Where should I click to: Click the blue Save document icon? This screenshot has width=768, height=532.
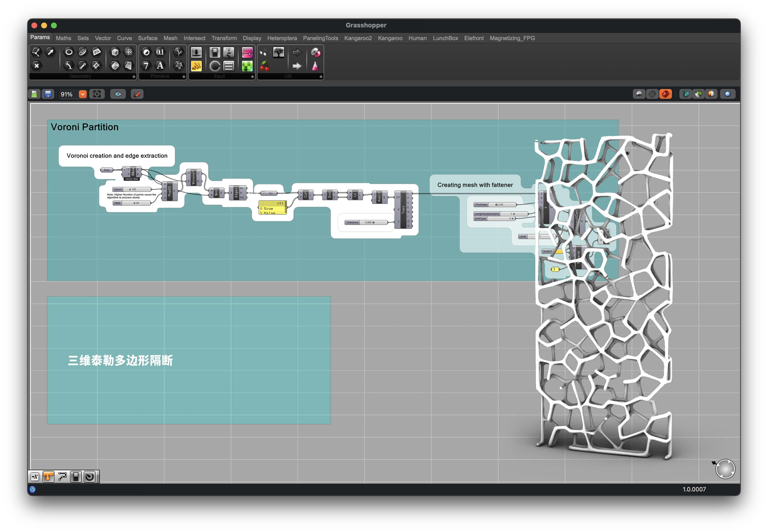tap(48, 94)
